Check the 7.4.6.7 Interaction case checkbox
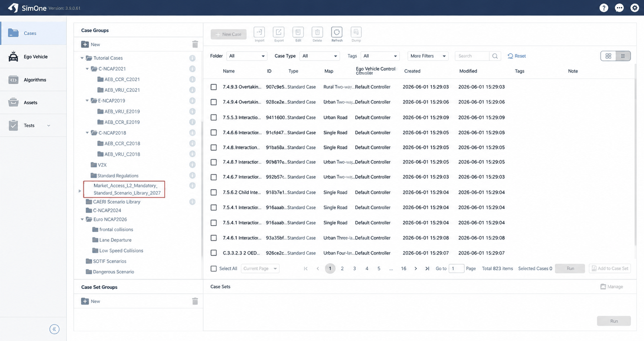The image size is (644, 341). tap(214, 177)
